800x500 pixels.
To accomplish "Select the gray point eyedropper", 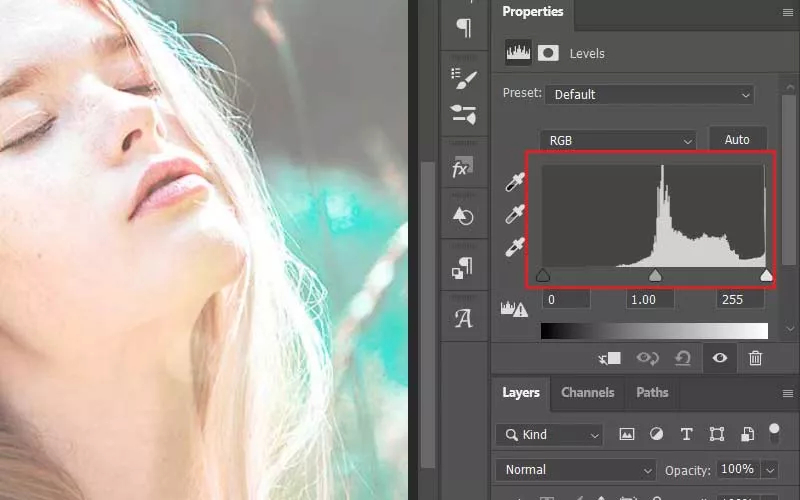I will click(x=514, y=214).
